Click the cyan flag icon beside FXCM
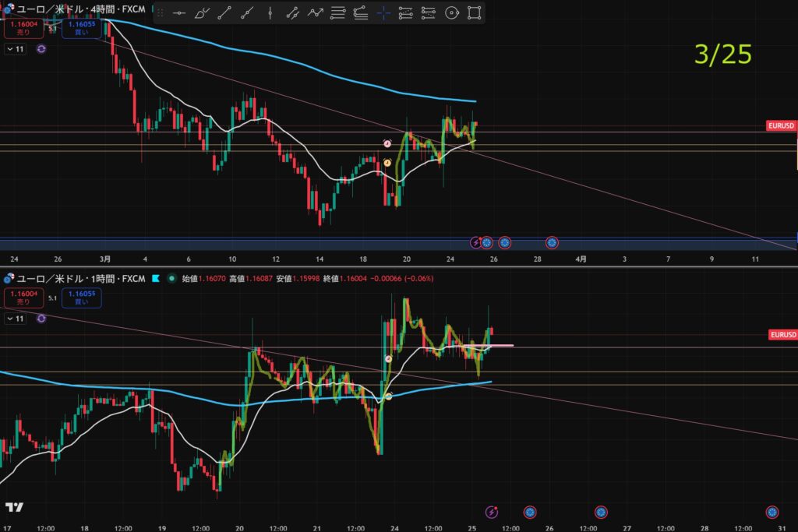798x532 pixels. coord(156,278)
